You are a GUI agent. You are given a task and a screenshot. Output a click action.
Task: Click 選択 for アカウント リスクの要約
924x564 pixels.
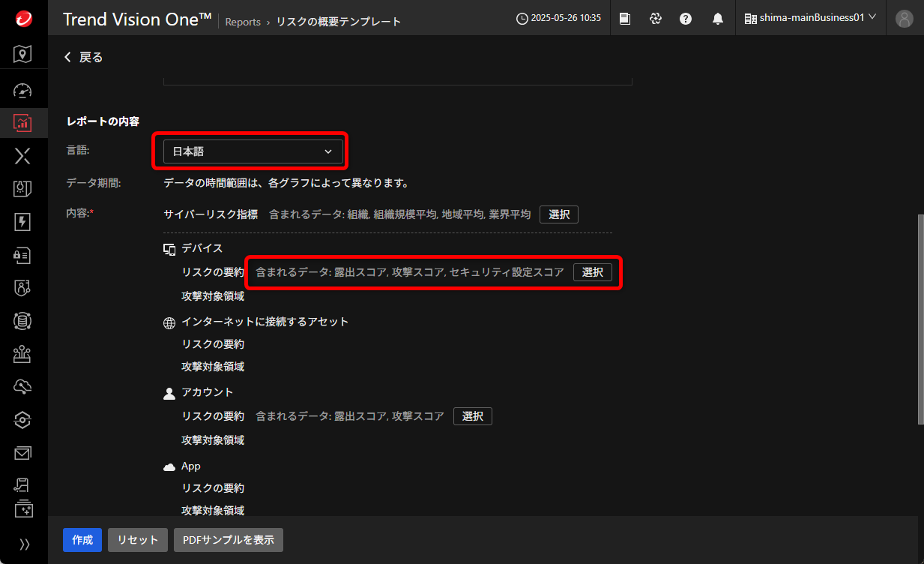point(473,416)
